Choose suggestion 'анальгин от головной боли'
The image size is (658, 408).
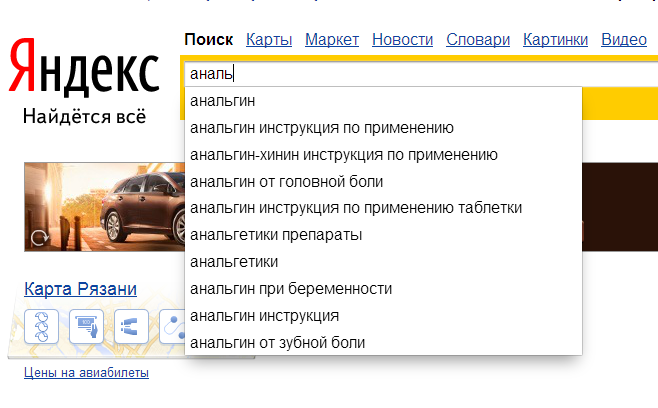(286, 182)
